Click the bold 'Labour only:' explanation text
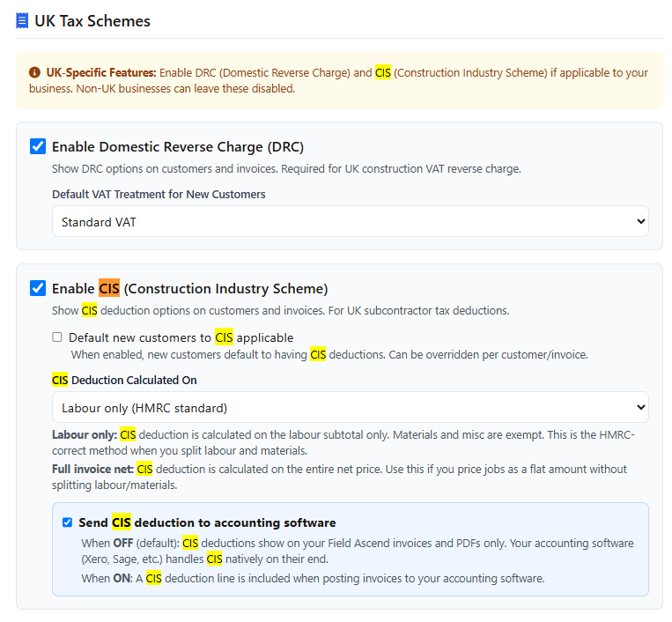 click(x=85, y=434)
